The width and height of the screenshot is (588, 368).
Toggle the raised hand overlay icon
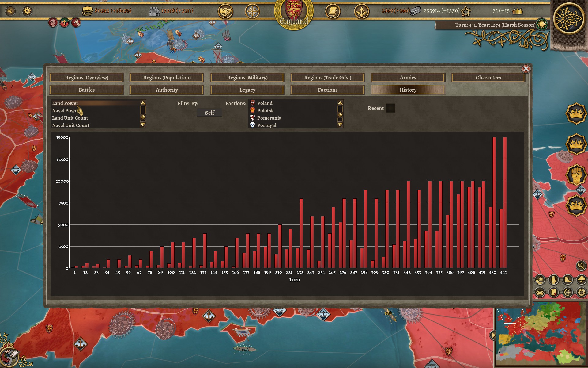554,280
